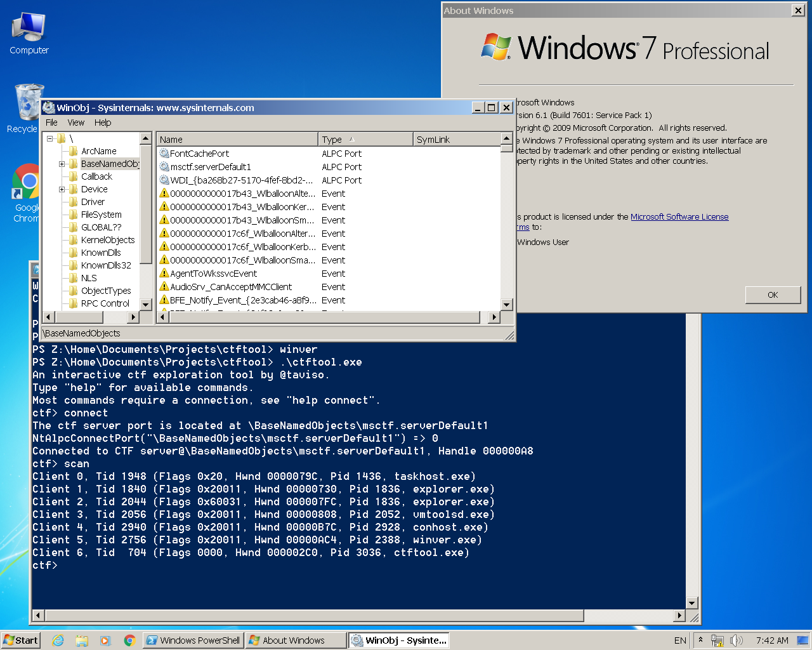This screenshot has height=650, width=812.
Task: Click OK in About Windows dialog
Action: [772, 295]
